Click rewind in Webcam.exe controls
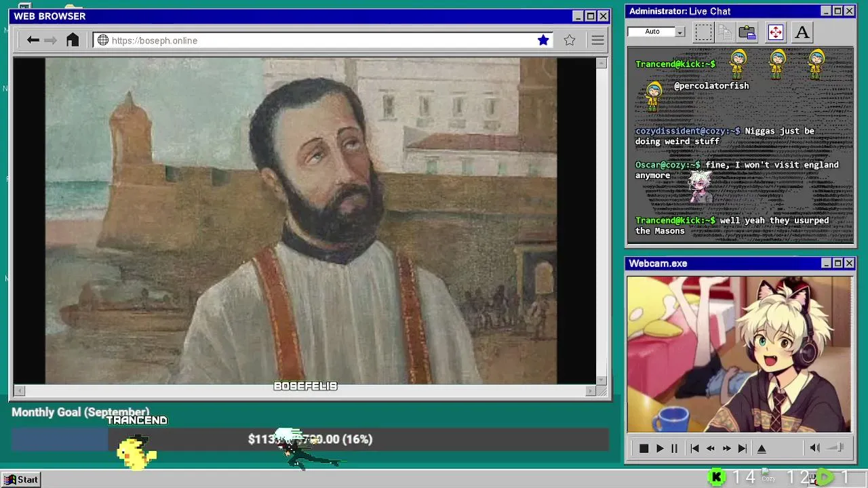 (x=711, y=448)
